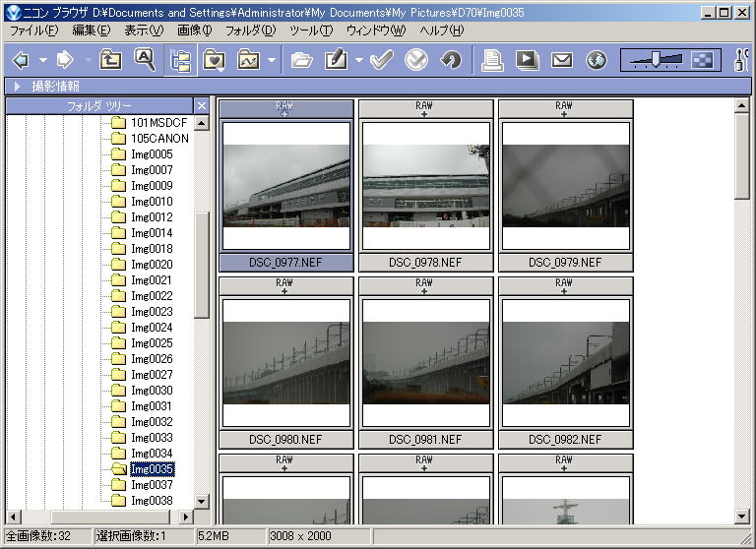Toggle the folder tree pane button
Viewport: 756px width, 549px height.
click(x=180, y=60)
